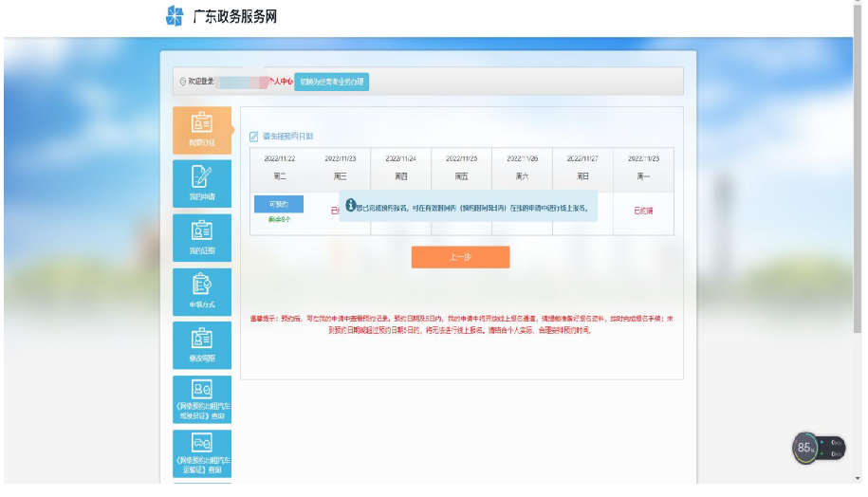Click the 已约满 slot under 周一
This screenshot has height=497, width=868.
(643, 211)
